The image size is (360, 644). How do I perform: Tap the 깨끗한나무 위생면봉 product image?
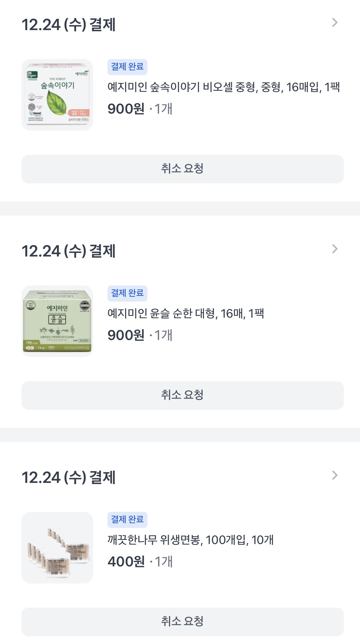(x=57, y=548)
